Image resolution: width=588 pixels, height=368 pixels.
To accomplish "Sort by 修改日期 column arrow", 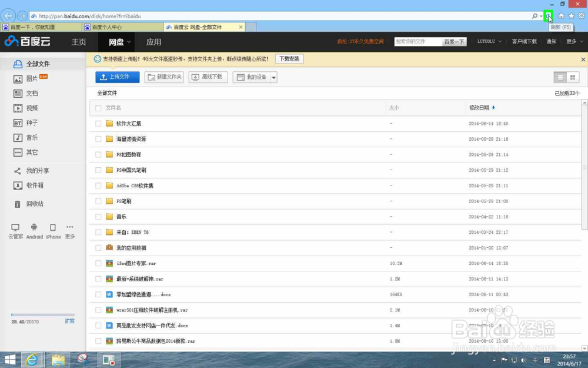I will point(493,108).
